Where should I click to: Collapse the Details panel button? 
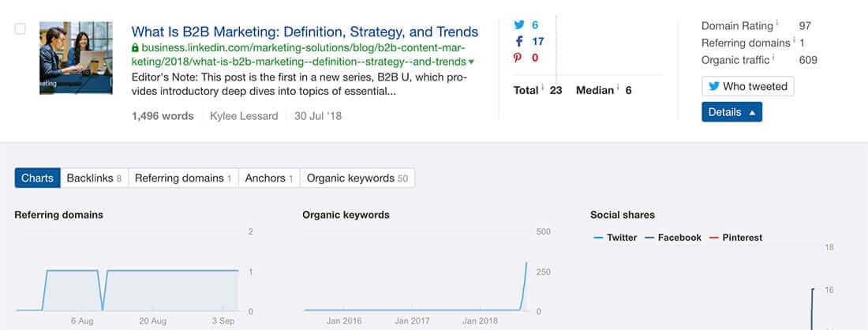(x=731, y=112)
